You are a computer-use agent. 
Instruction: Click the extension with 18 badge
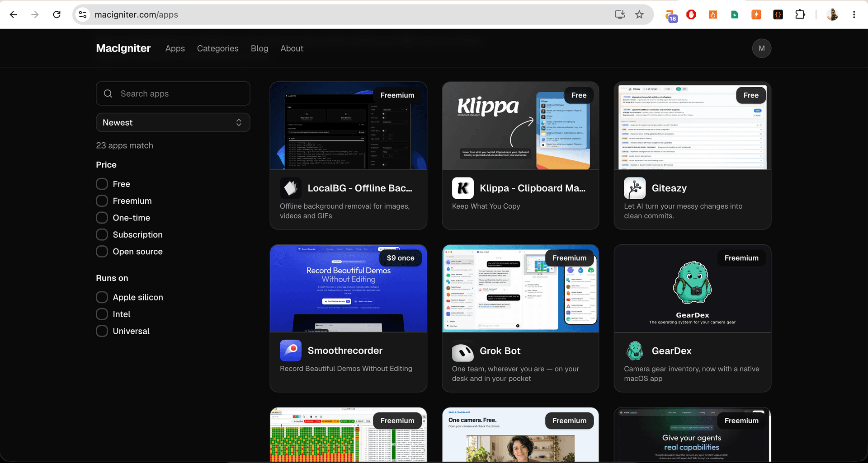(x=670, y=15)
